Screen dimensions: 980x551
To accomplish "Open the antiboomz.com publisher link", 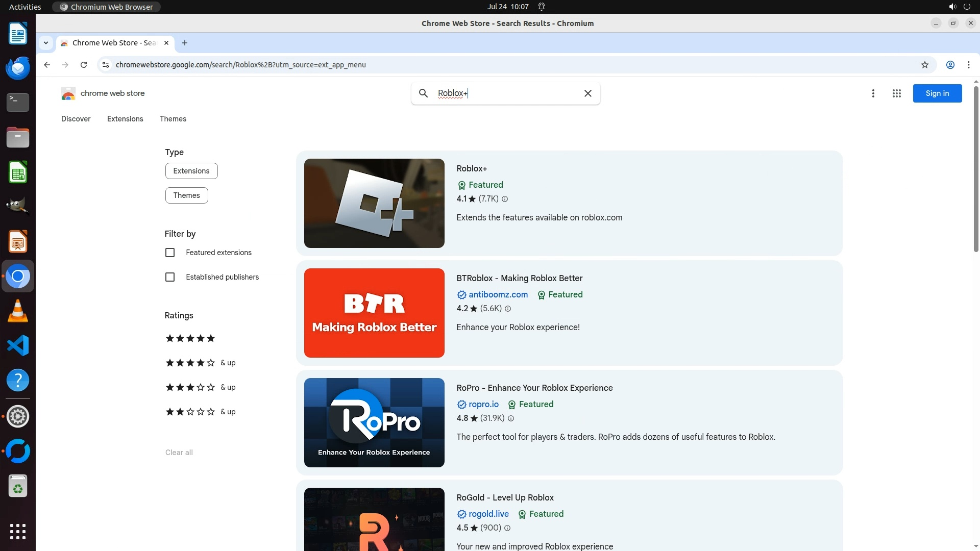I will 498,295.
